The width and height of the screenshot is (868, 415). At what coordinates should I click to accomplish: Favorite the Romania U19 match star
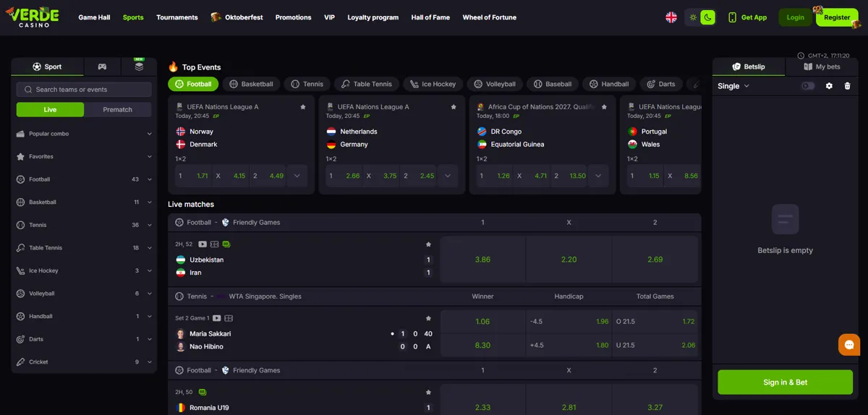click(x=428, y=392)
